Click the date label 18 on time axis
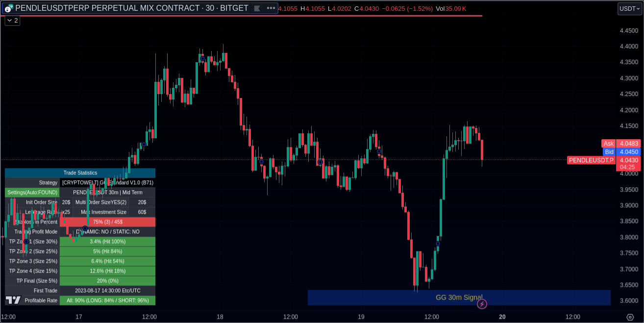 point(220,317)
